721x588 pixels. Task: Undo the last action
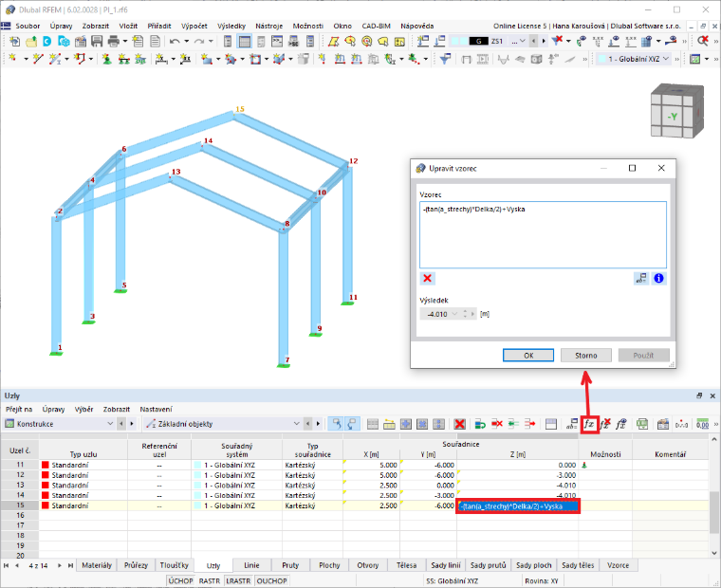click(x=175, y=42)
